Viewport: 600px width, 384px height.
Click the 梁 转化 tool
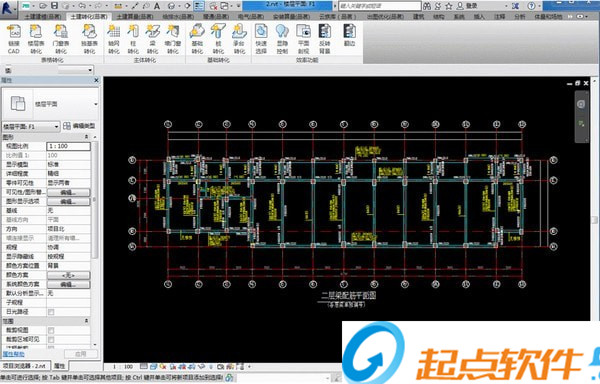[x=152, y=39]
